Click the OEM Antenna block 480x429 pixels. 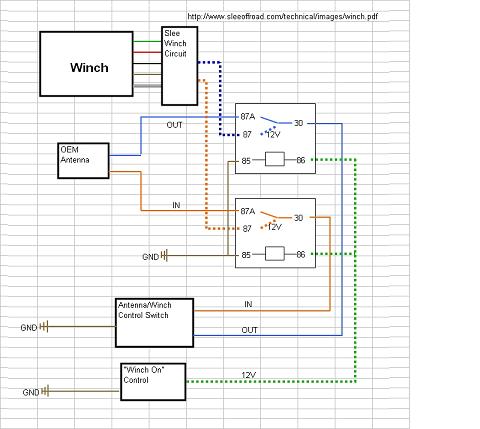(83, 161)
